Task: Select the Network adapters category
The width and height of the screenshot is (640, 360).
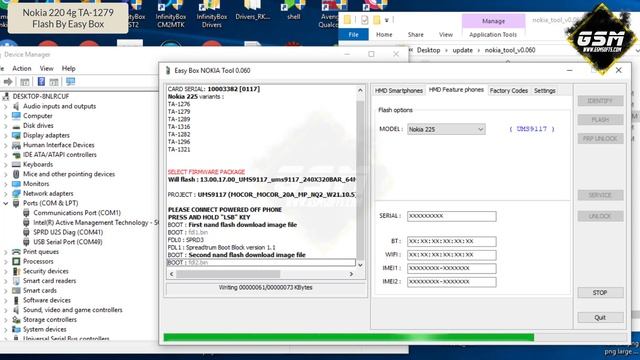Action: point(48,193)
